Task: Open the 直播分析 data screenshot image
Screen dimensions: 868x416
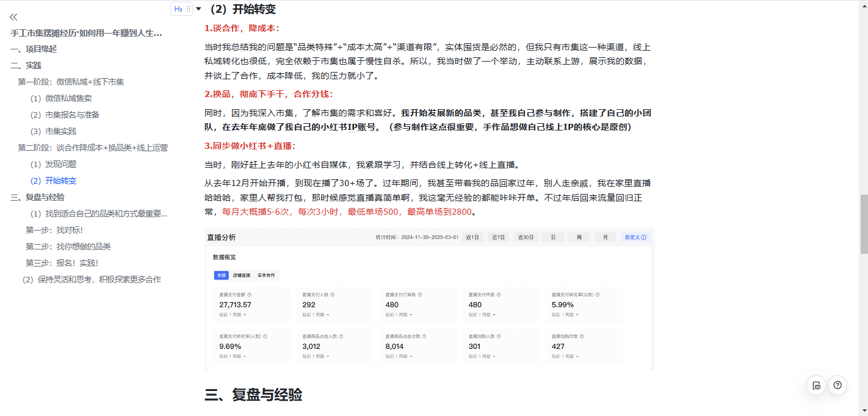Action: click(x=429, y=299)
